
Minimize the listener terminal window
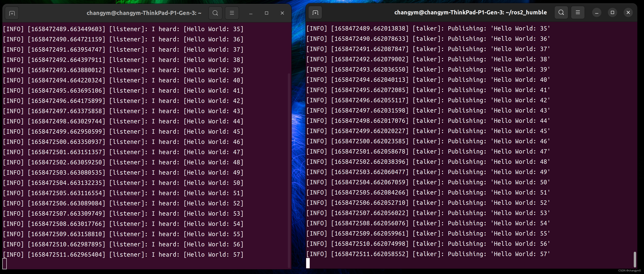pos(251,13)
